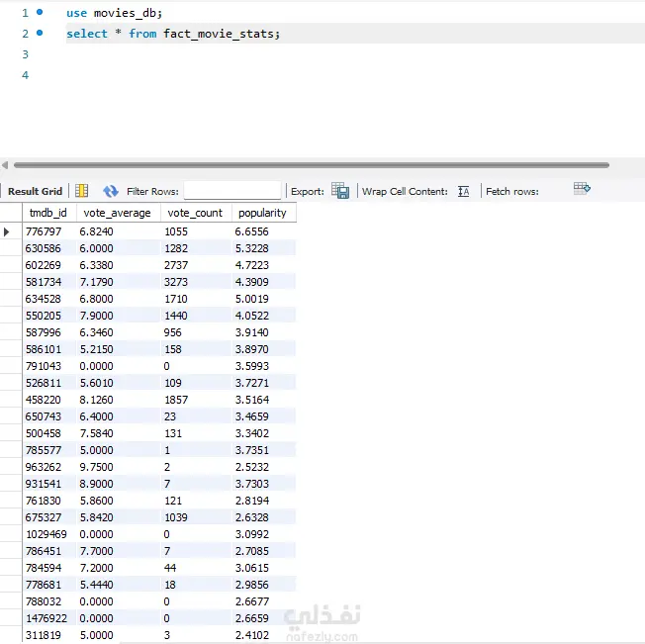645x644 pixels.
Task: Click the scroll-left arrow of editor scrollbar
Action: pos(5,165)
